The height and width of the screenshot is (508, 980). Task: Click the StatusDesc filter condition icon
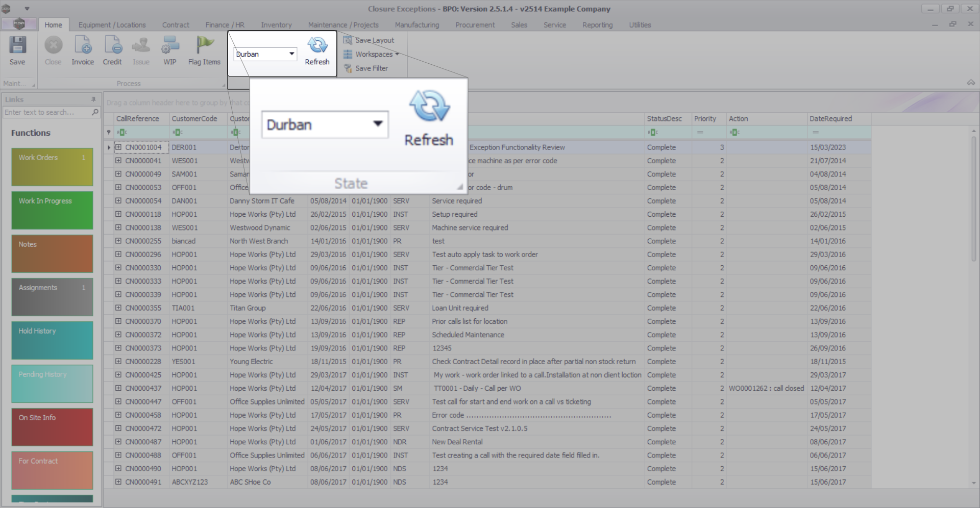(653, 132)
